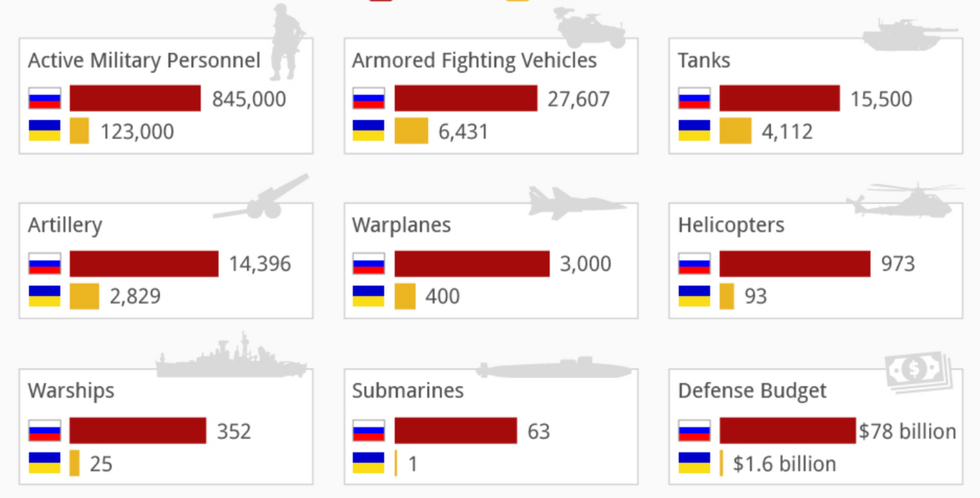Select the tank silhouette icon
Screen dimensions: 980x498
tap(907, 35)
